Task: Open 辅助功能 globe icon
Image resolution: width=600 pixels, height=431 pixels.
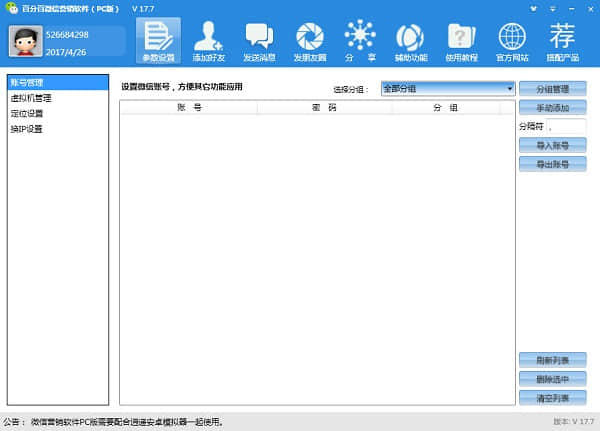Action: [x=411, y=41]
